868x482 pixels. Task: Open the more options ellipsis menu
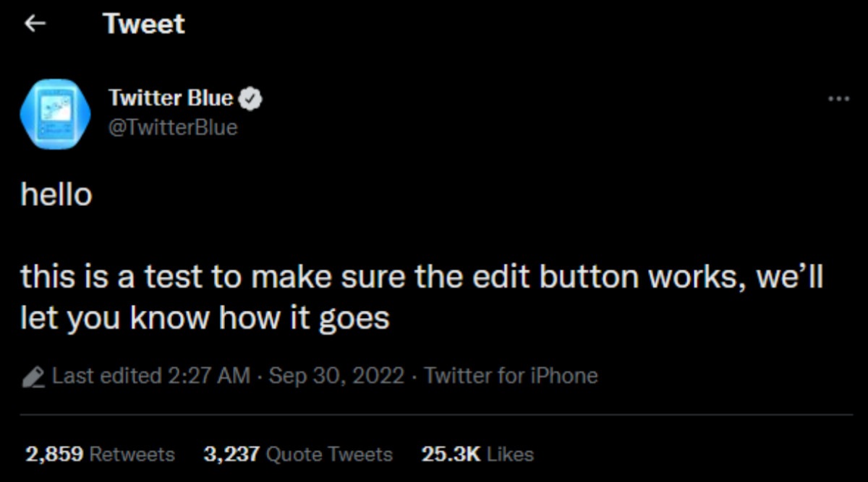pyautogui.click(x=837, y=99)
